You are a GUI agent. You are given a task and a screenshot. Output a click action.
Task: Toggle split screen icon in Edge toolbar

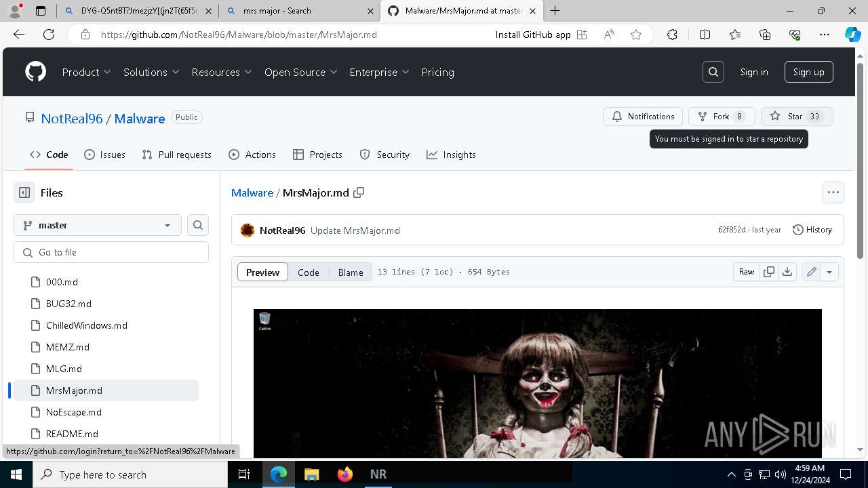pyautogui.click(x=705, y=35)
